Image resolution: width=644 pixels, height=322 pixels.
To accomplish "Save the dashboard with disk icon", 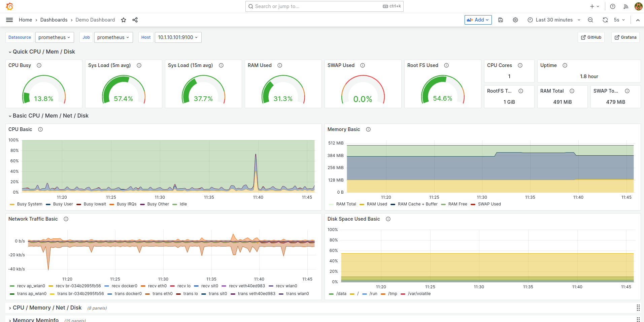I will pos(501,20).
